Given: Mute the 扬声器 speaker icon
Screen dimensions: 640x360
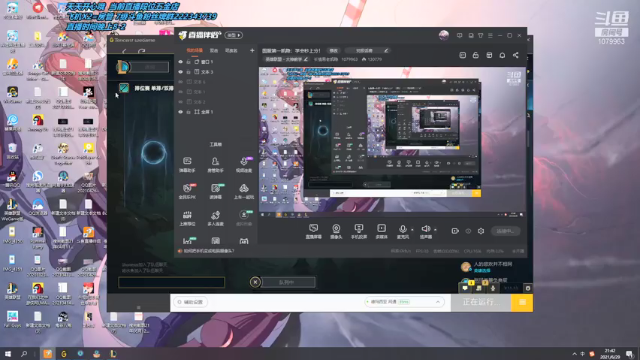Looking at the screenshot, I should (425, 229).
